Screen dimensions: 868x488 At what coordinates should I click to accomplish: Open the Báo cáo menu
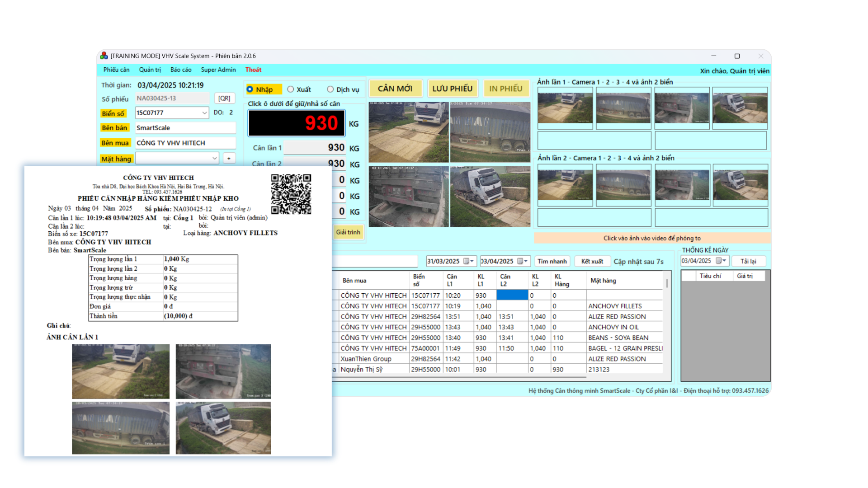[x=181, y=70]
